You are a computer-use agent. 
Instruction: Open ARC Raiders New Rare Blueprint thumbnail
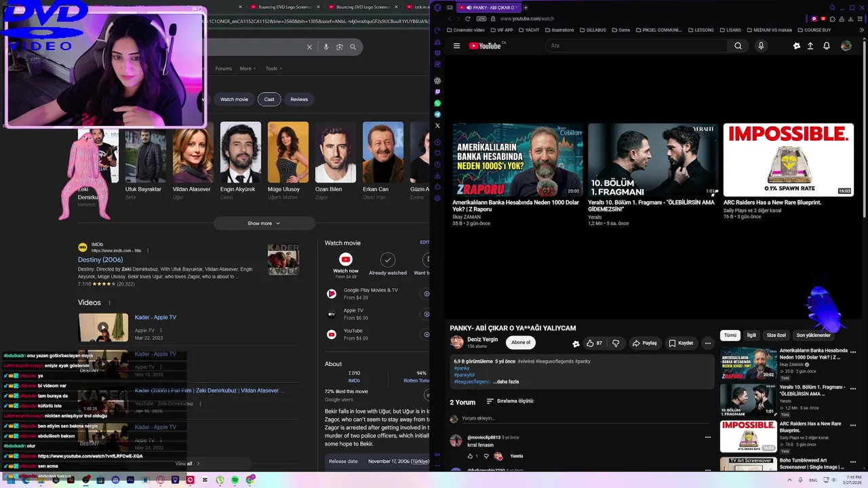point(789,160)
